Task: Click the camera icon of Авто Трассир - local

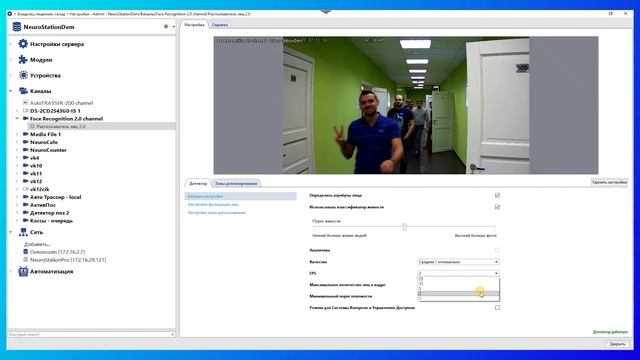Action: [x=26, y=197]
